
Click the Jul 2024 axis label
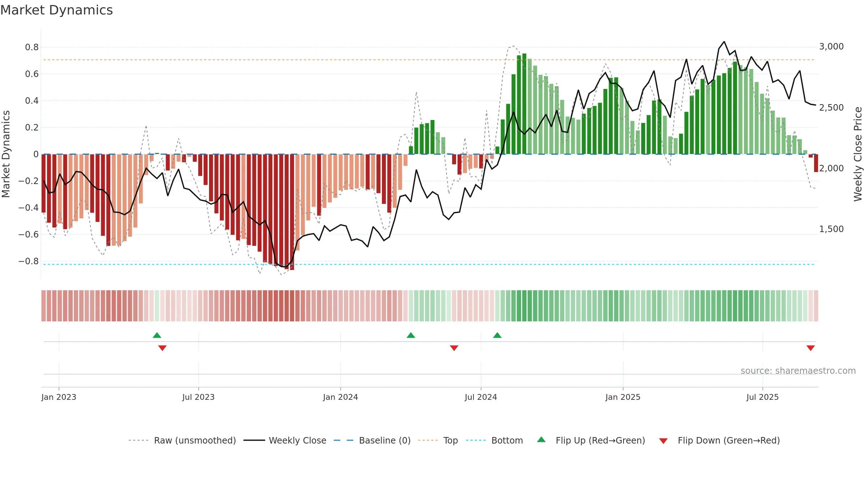tap(481, 397)
